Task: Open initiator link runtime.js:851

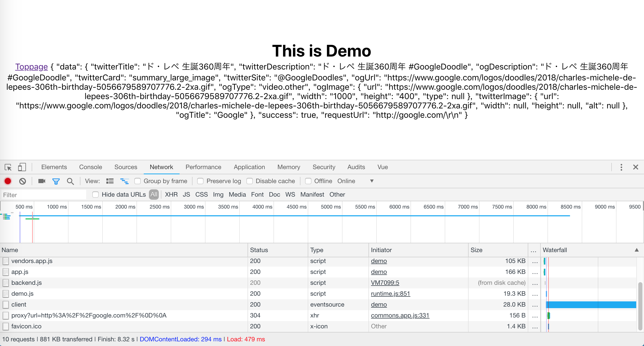Action: pos(390,294)
